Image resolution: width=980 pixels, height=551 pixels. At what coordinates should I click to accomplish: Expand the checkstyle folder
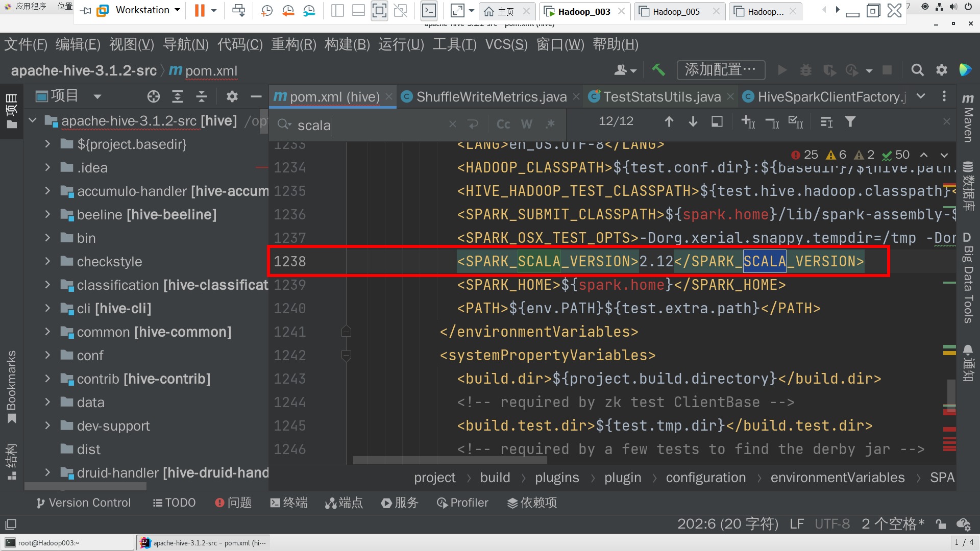[47, 261]
